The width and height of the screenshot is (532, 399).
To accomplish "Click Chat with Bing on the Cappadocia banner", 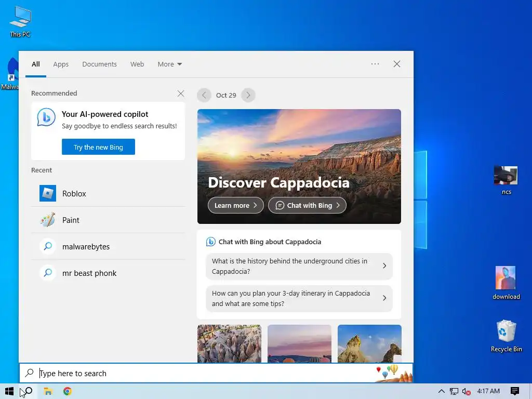I will click(x=307, y=205).
